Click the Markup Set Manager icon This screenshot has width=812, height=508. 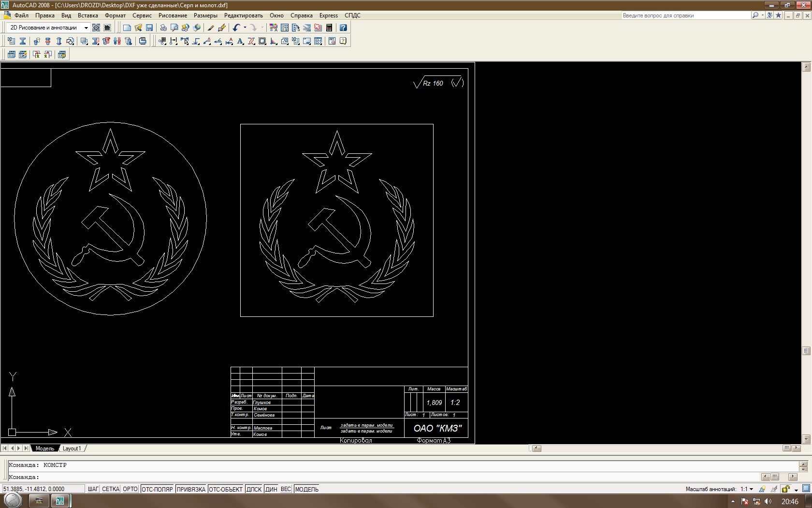[x=318, y=28]
